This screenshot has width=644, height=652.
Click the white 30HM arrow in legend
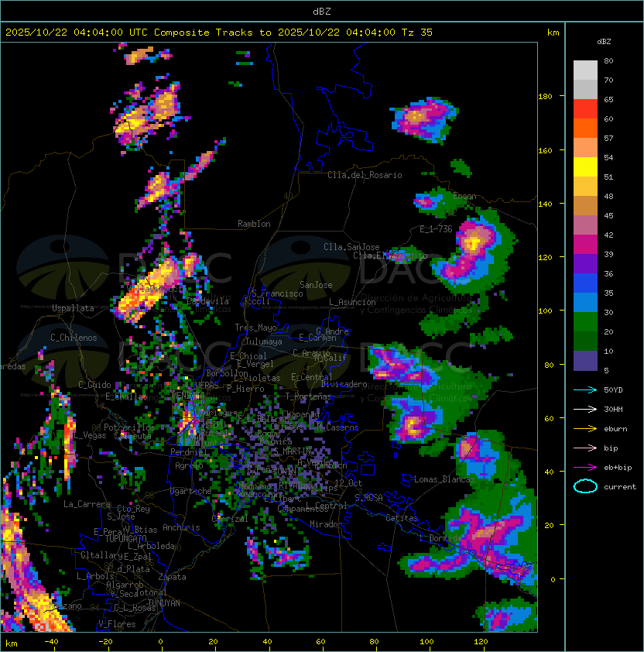(585, 410)
